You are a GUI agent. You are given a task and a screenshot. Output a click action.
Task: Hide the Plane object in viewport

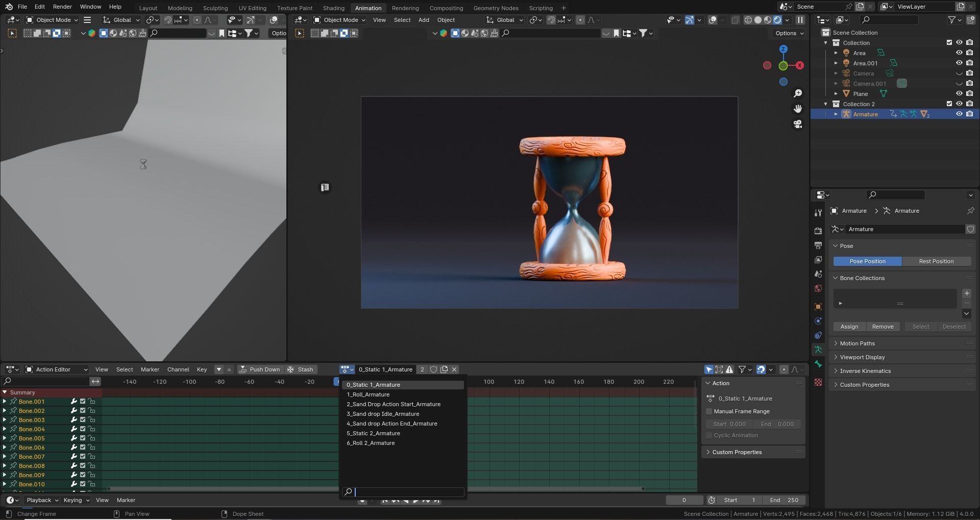pos(959,94)
